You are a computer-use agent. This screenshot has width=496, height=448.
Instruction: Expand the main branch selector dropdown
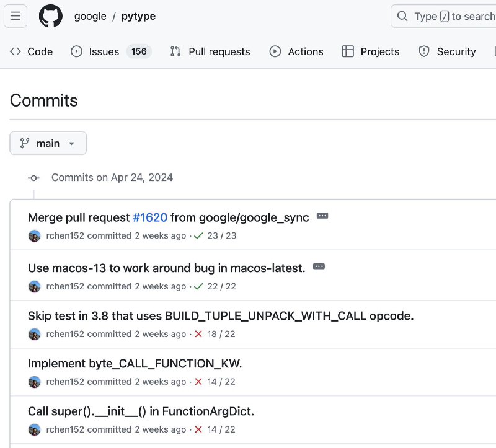(x=48, y=143)
